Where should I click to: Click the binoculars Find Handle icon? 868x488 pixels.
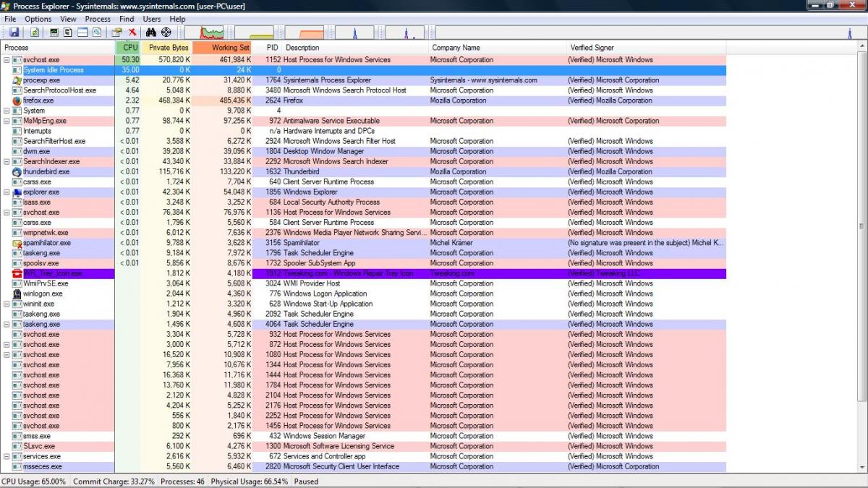coord(151,33)
